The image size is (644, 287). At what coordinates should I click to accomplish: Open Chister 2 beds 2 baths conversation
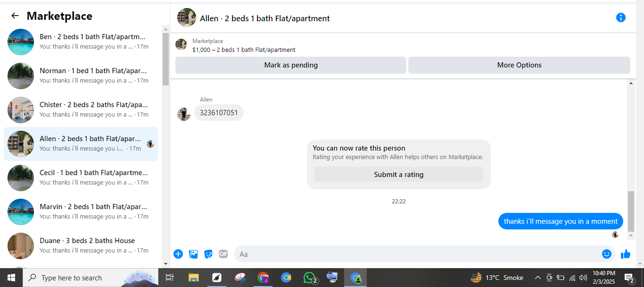pyautogui.click(x=81, y=110)
